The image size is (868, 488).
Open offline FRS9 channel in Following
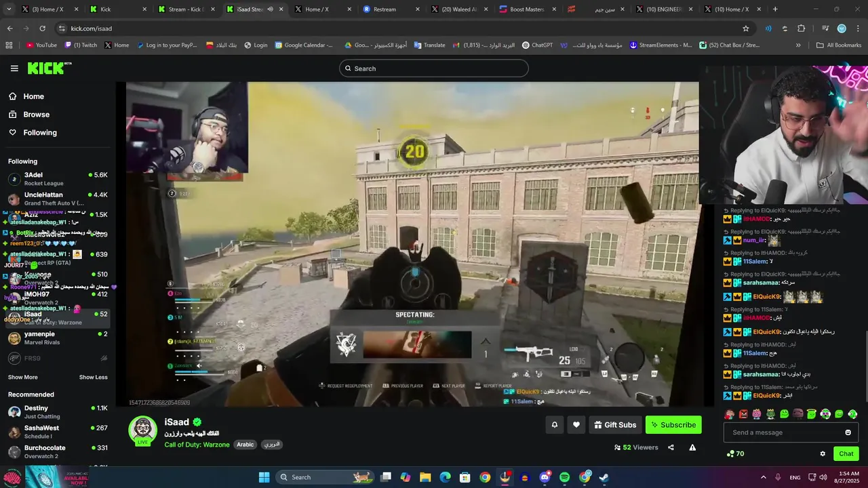click(58, 359)
